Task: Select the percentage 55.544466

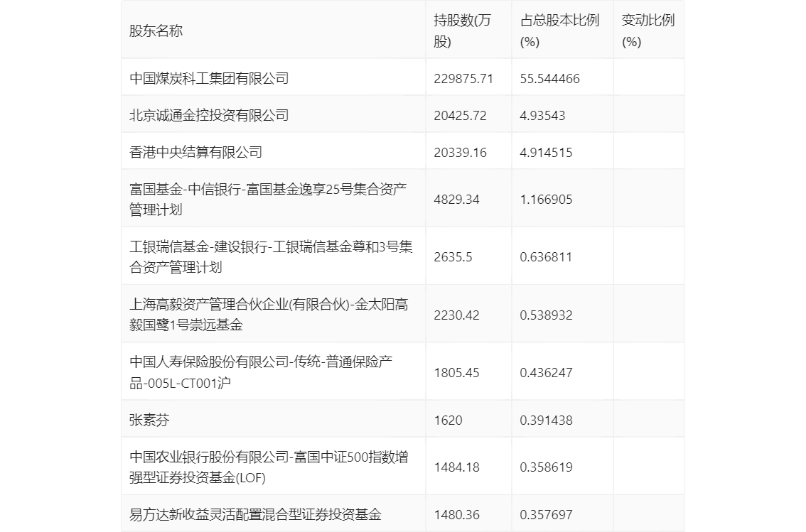Action: (x=549, y=79)
